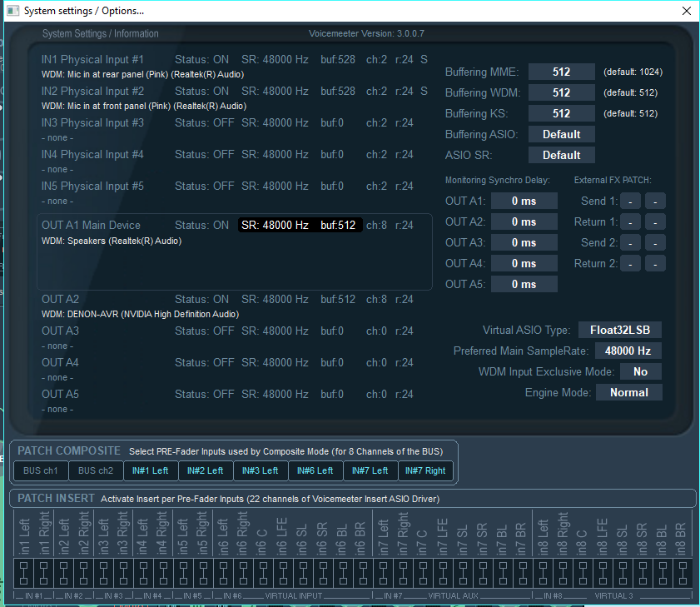Select IN1 Physical Input #1 row
700x607 pixels.
coord(235,67)
